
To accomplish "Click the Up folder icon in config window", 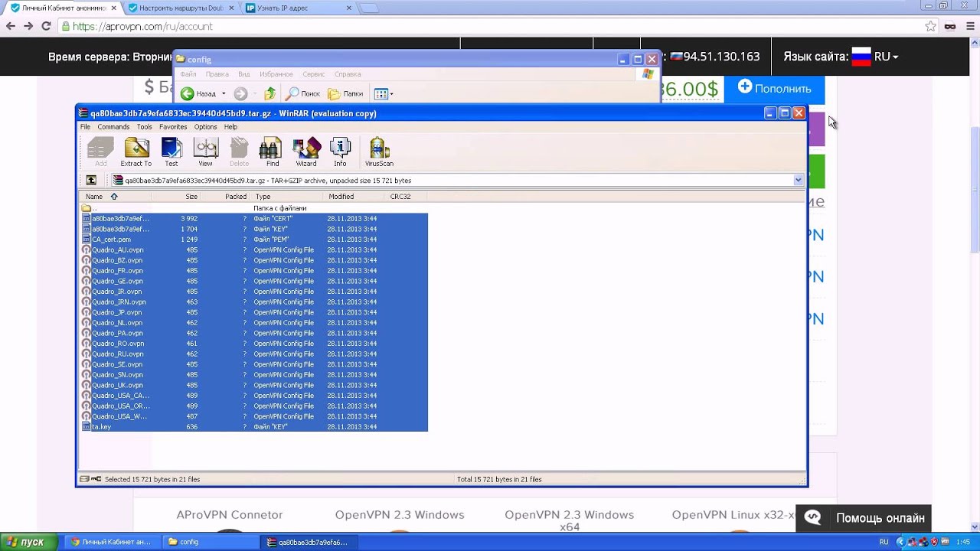I will click(269, 93).
